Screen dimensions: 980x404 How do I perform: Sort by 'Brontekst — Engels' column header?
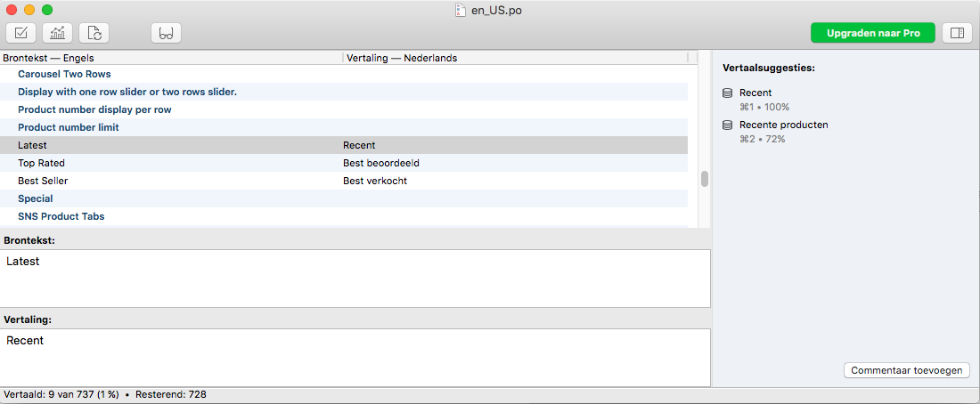[x=169, y=58]
